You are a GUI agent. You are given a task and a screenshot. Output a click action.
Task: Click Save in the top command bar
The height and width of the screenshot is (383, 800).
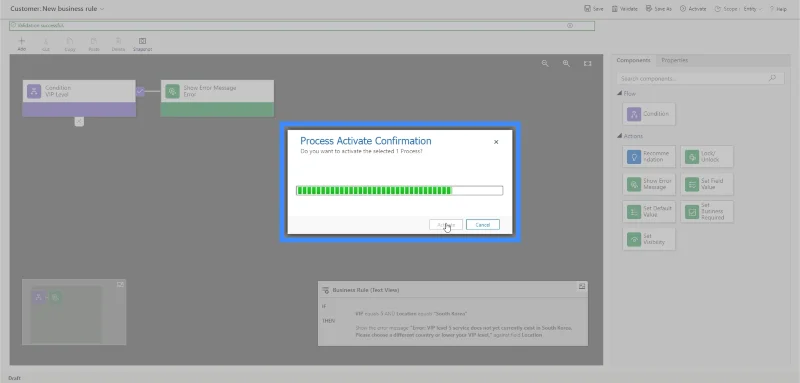[594, 9]
